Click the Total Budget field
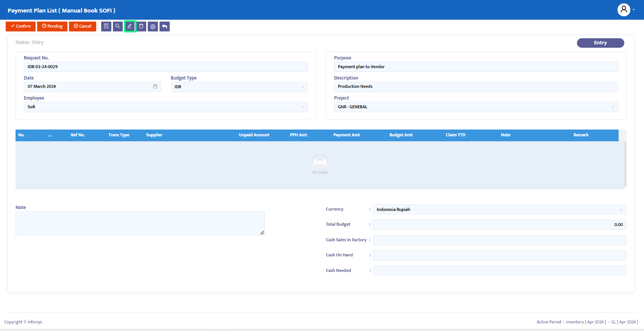The width and height of the screenshot is (644, 331). (x=499, y=225)
